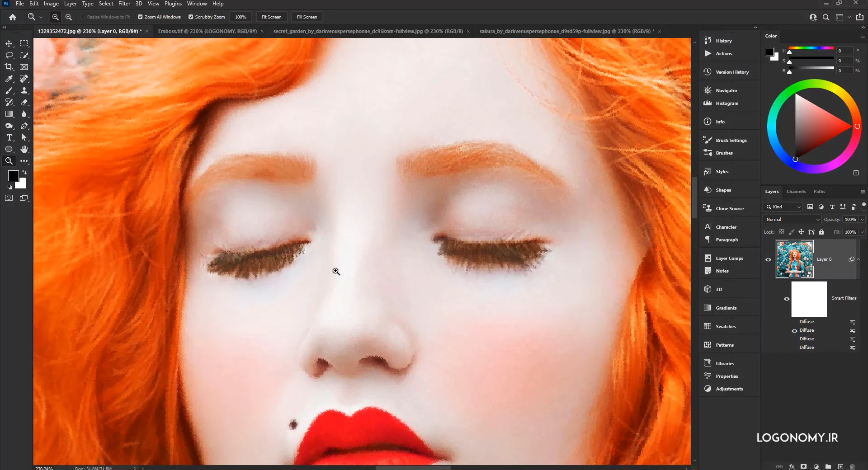Select the Lasso tool
Screen dimensions: 868x470
(9, 55)
